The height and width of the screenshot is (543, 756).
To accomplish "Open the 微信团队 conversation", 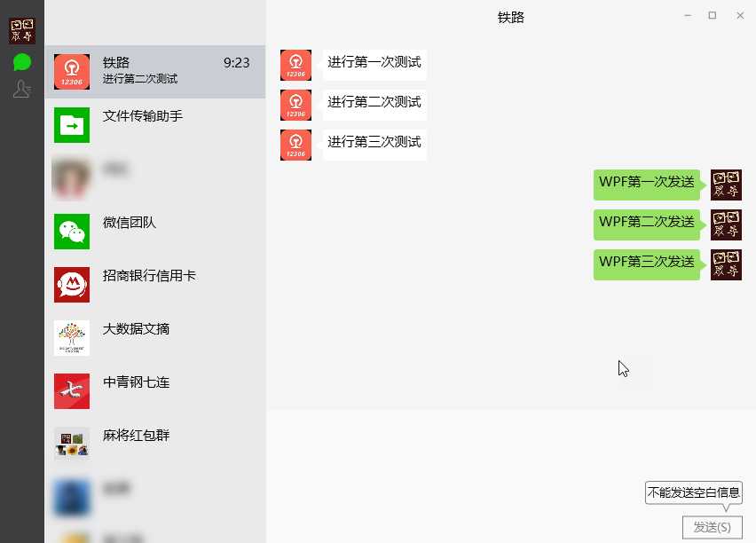I will [x=155, y=232].
